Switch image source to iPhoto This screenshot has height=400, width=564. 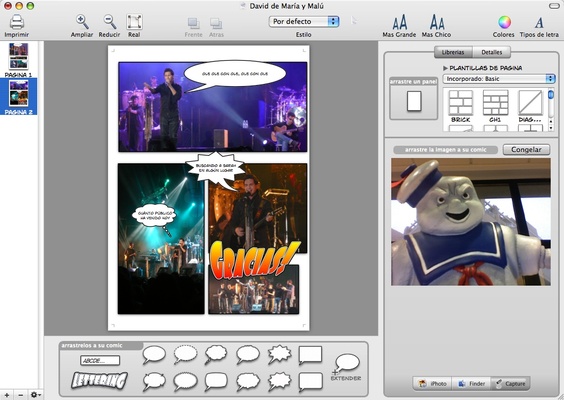pos(432,383)
